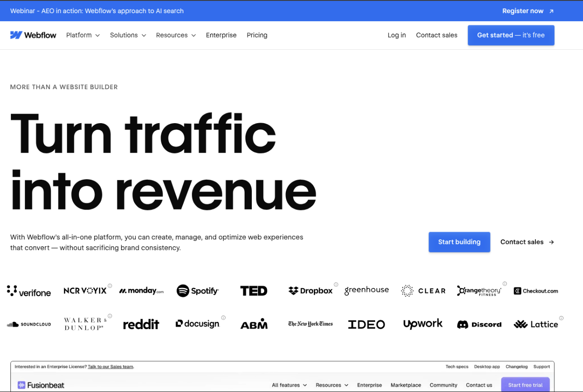Click the Discord logo

pos(479,325)
